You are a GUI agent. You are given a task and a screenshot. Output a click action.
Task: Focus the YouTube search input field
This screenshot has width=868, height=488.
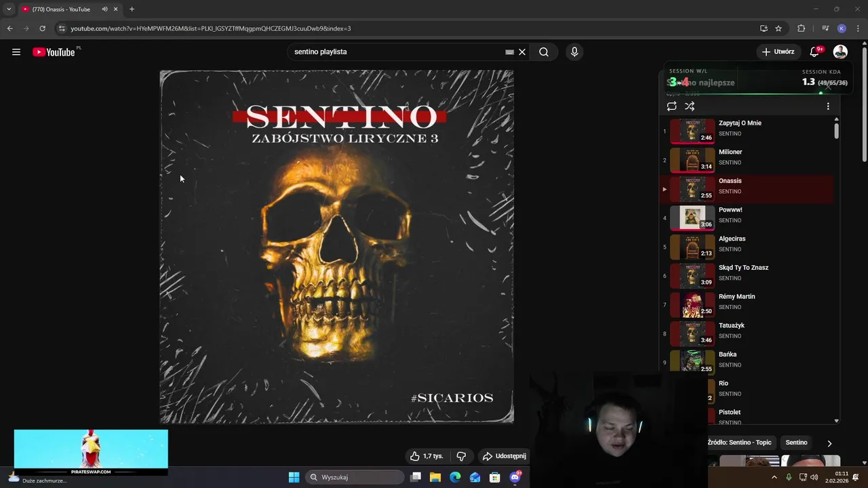397,52
